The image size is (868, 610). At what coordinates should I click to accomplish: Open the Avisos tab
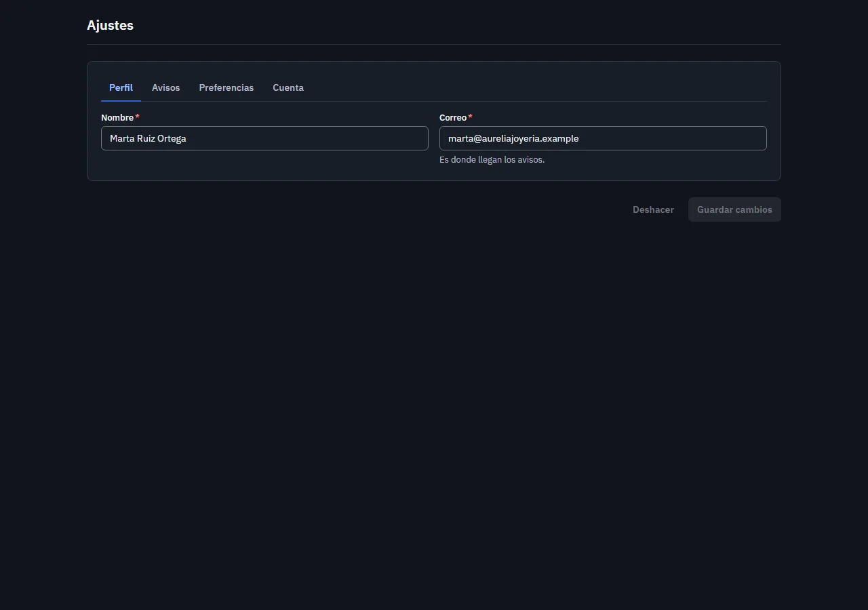click(x=165, y=87)
